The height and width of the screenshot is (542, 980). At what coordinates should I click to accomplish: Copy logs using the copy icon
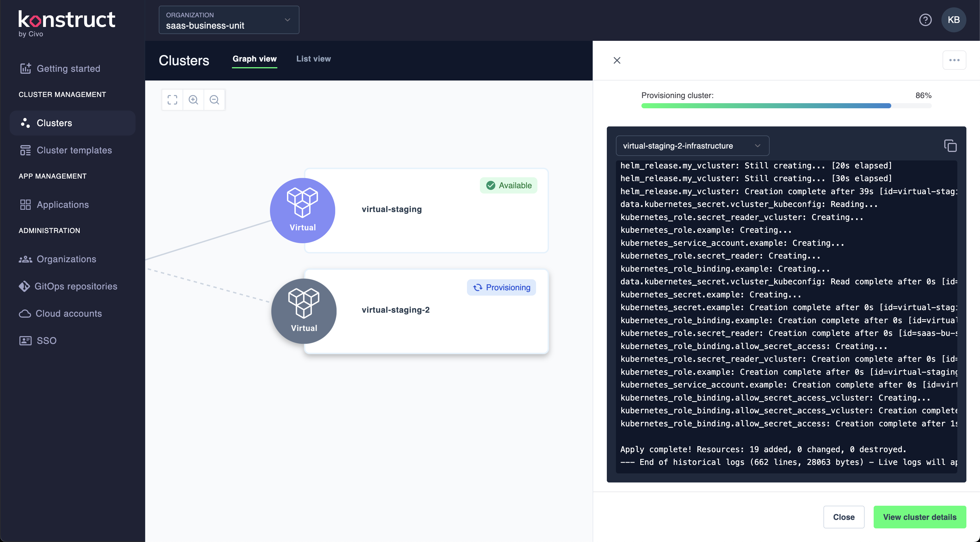951,146
